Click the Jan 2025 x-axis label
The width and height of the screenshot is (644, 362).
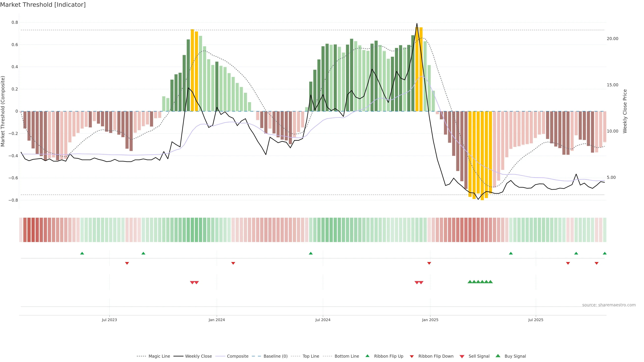(x=430, y=320)
